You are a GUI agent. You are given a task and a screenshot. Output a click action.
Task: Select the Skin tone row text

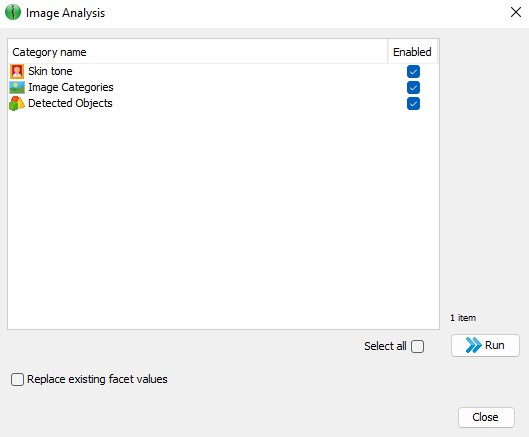point(50,71)
